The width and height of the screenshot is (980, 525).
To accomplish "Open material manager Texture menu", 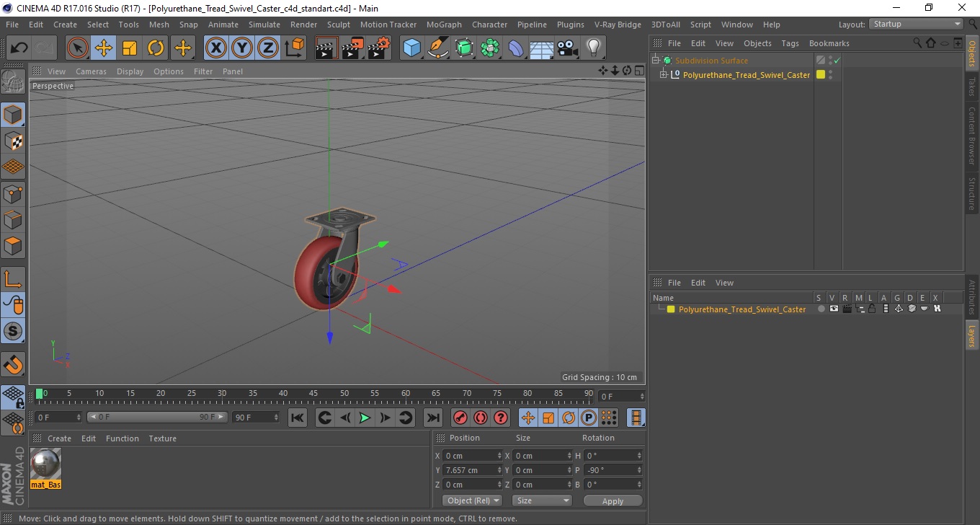I will click(162, 438).
